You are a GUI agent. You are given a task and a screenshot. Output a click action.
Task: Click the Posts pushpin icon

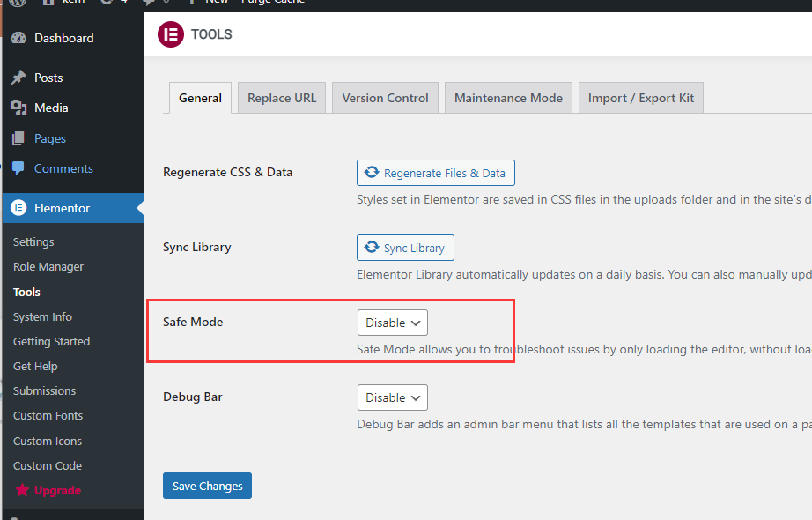(x=18, y=78)
